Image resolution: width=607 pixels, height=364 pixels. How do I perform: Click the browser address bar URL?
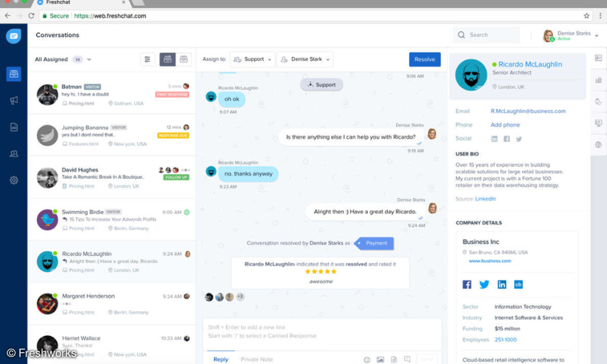pos(110,16)
